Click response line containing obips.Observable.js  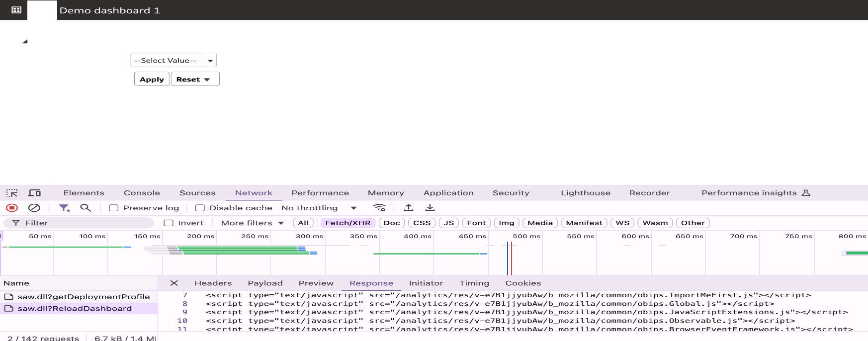[501, 321]
